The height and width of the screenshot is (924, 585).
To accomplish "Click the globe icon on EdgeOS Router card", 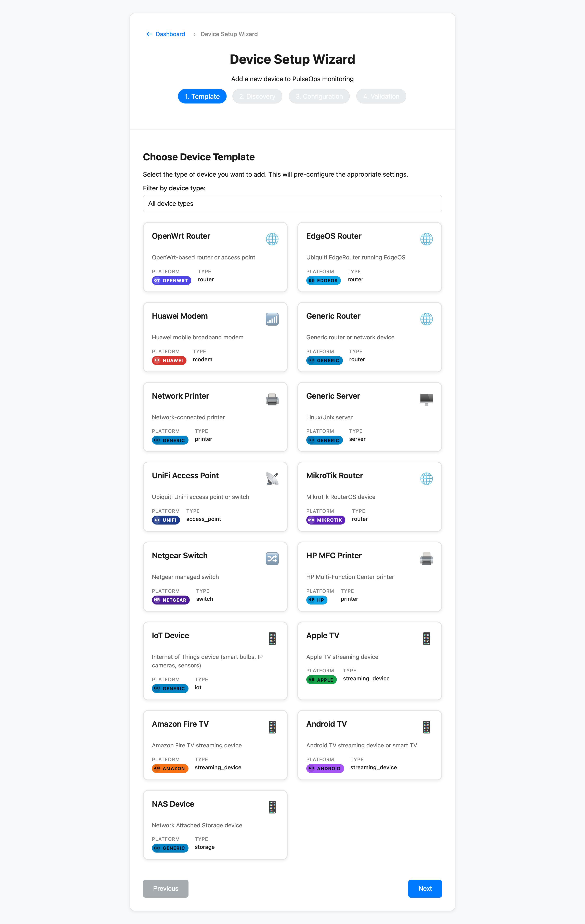I will click(427, 239).
